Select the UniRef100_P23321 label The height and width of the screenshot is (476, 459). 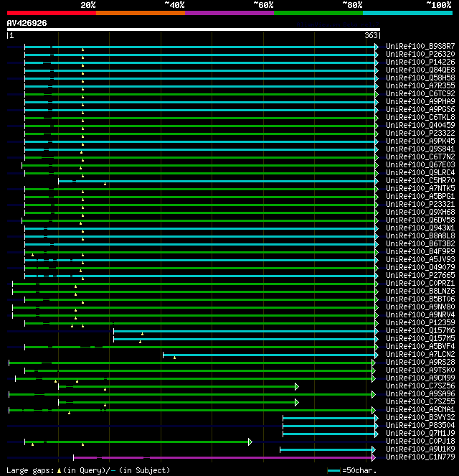point(420,204)
